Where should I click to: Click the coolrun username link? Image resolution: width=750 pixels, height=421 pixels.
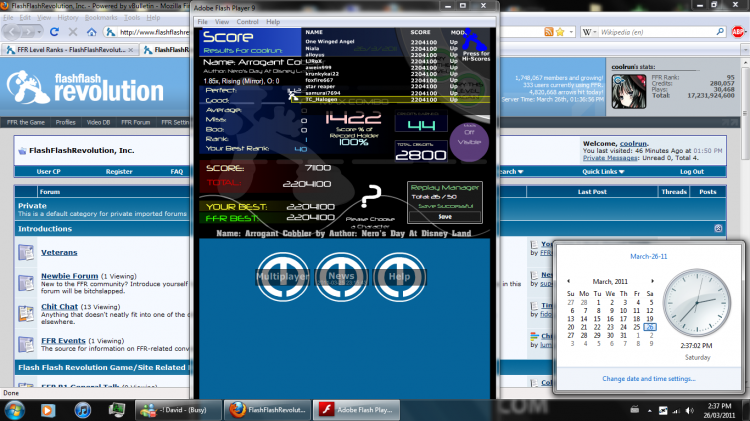tap(633, 143)
